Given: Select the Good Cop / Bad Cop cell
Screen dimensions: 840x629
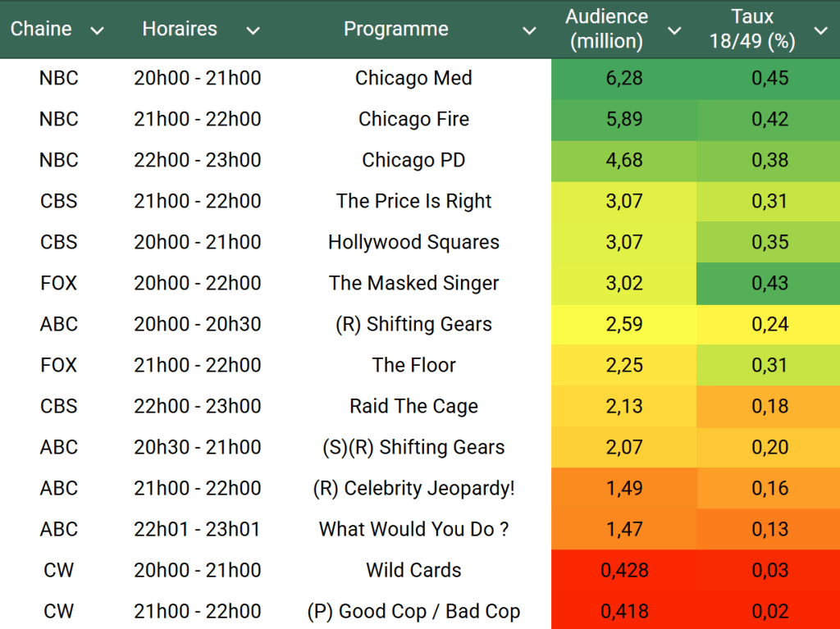Looking at the screenshot, I should click(413, 612).
